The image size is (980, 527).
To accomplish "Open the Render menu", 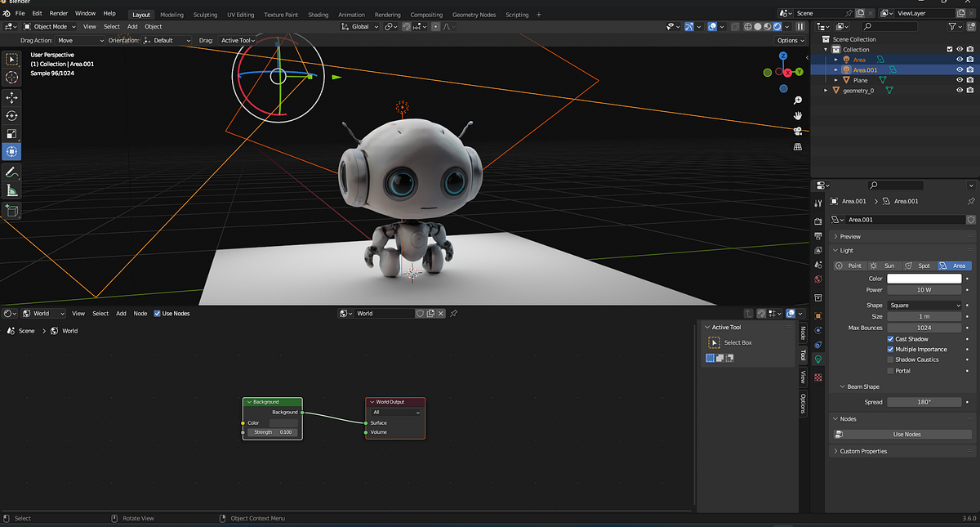I will pos(58,13).
